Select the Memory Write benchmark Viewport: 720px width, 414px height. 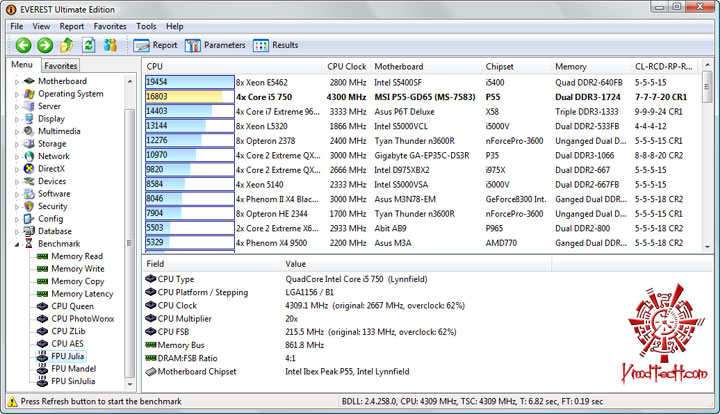click(78, 269)
